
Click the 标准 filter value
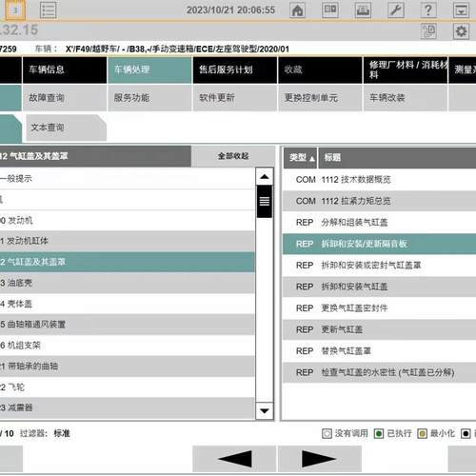62,433
